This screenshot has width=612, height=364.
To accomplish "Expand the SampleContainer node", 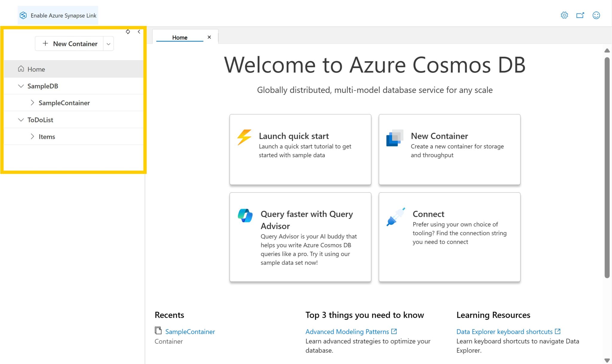I will [32, 102].
